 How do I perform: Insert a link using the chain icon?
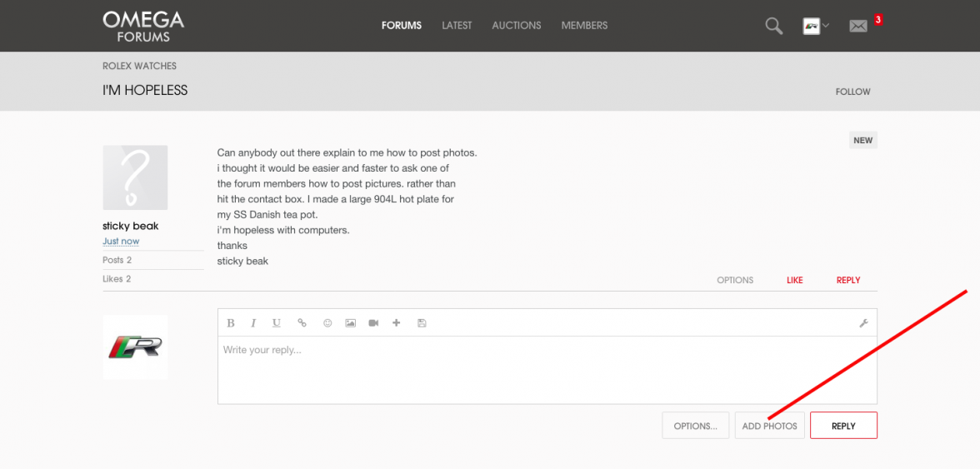pos(302,323)
